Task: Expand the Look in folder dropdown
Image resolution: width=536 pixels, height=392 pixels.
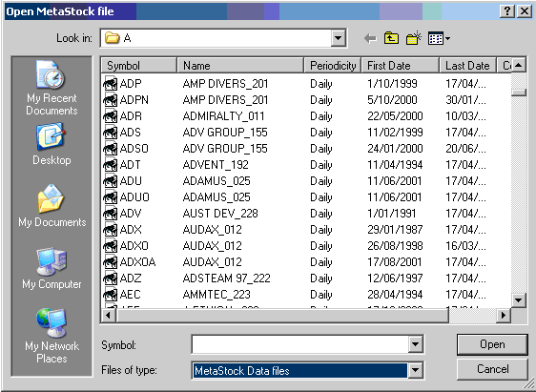Action: coord(338,38)
